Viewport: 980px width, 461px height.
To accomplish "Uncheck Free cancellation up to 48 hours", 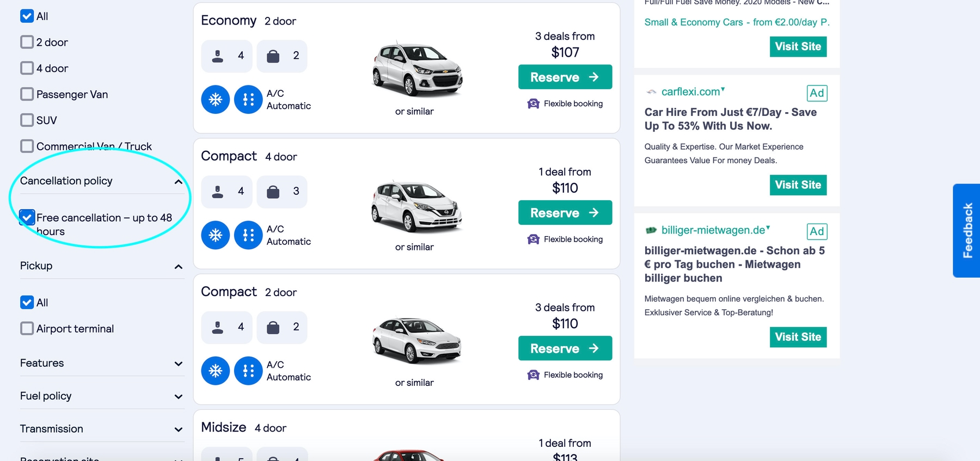I will click(27, 218).
